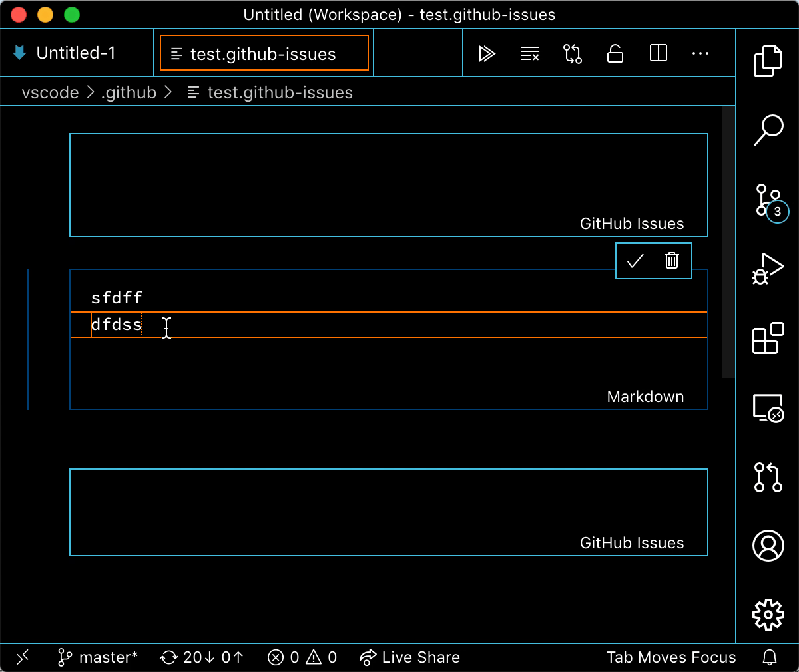This screenshot has width=799, height=672.
Task: Confirm the cell edit with the checkmark
Action: pos(635,261)
